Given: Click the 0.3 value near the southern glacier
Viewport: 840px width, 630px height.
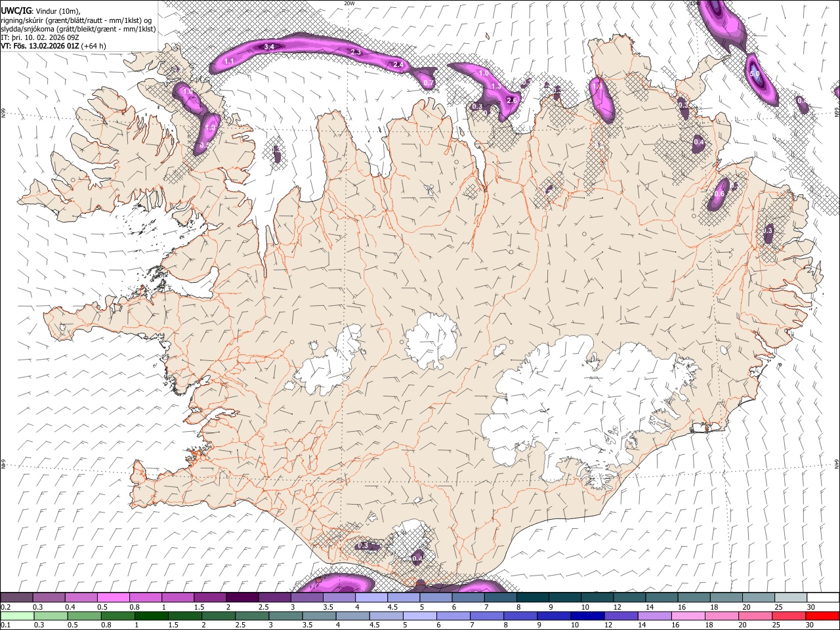Looking at the screenshot, I should 363,546.
